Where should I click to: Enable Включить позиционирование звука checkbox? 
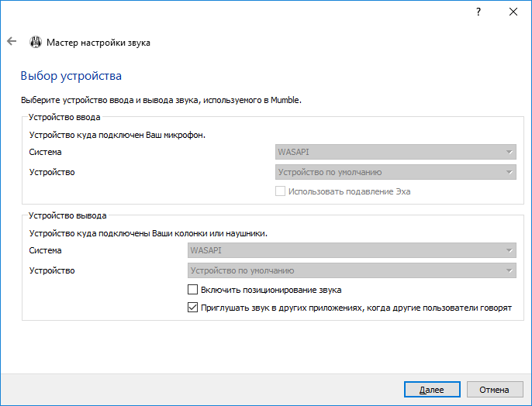click(193, 290)
